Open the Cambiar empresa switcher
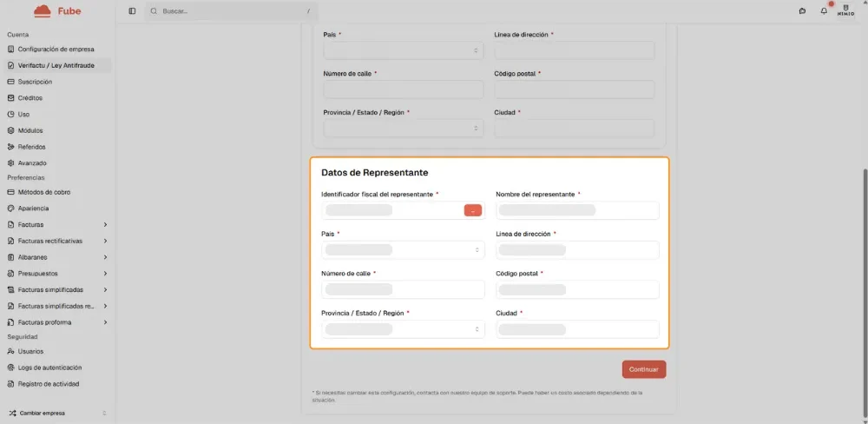 pyautogui.click(x=56, y=413)
